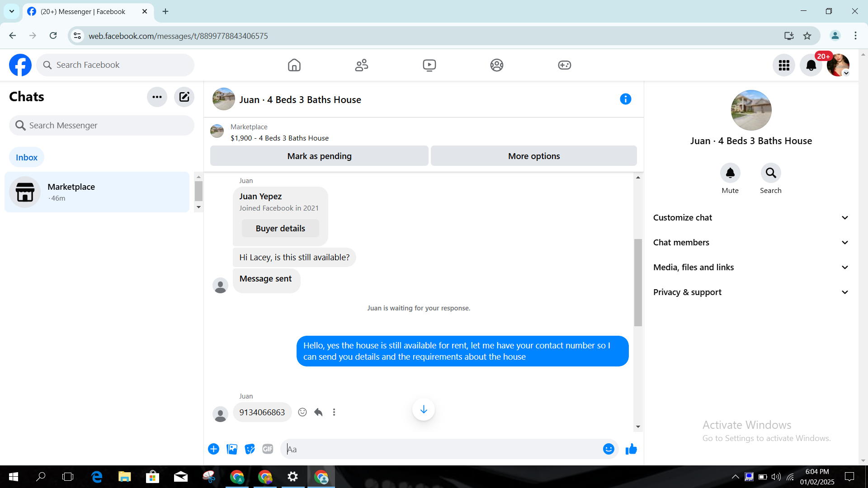Open more actions plus icon
This screenshot has width=868, height=488.
213,449
